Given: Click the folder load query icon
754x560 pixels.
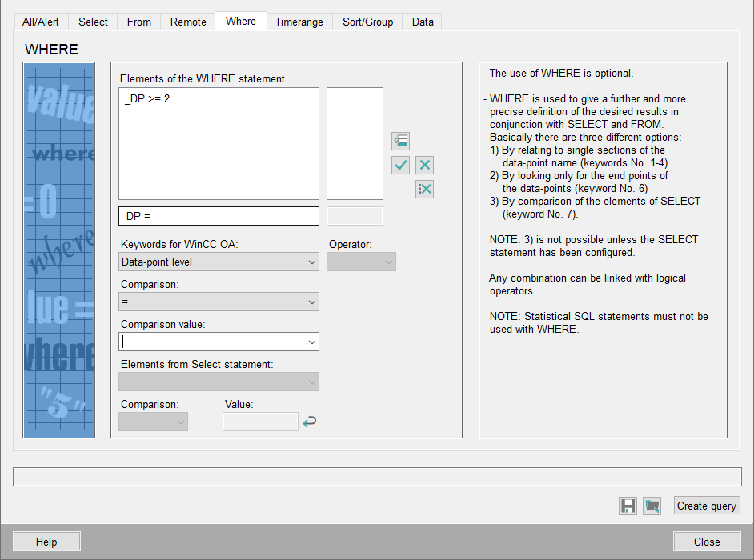Looking at the screenshot, I should (x=652, y=506).
